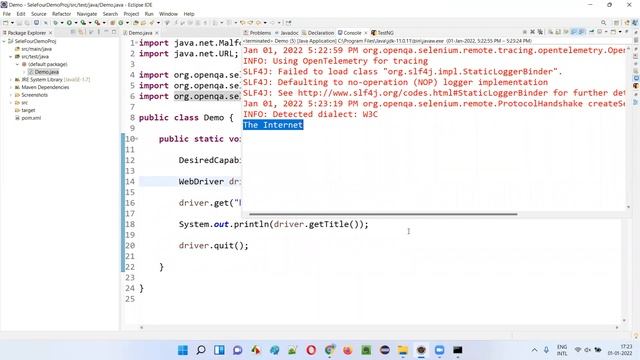Open the Window menu

coord(168,14)
